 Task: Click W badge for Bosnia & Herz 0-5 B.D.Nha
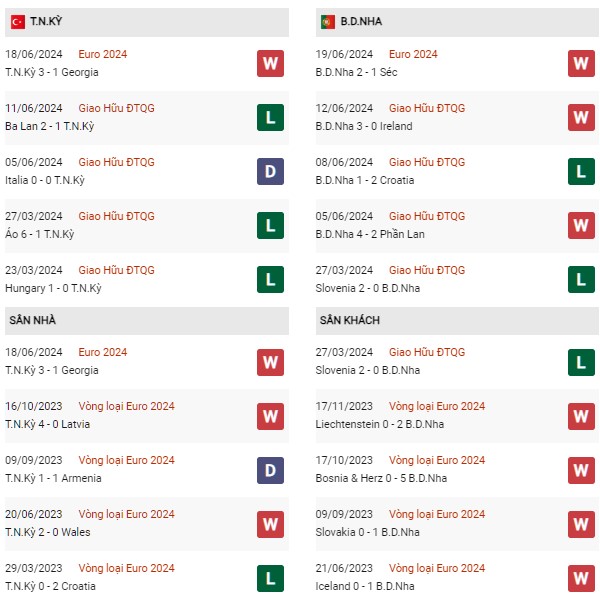(581, 470)
